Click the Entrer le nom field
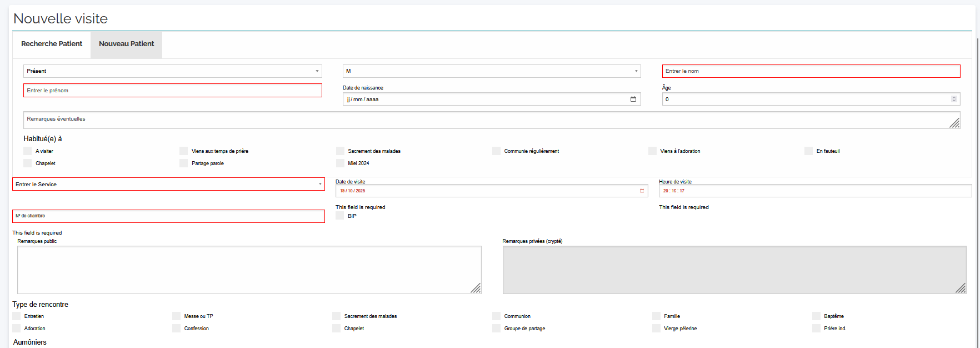 tap(811, 71)
